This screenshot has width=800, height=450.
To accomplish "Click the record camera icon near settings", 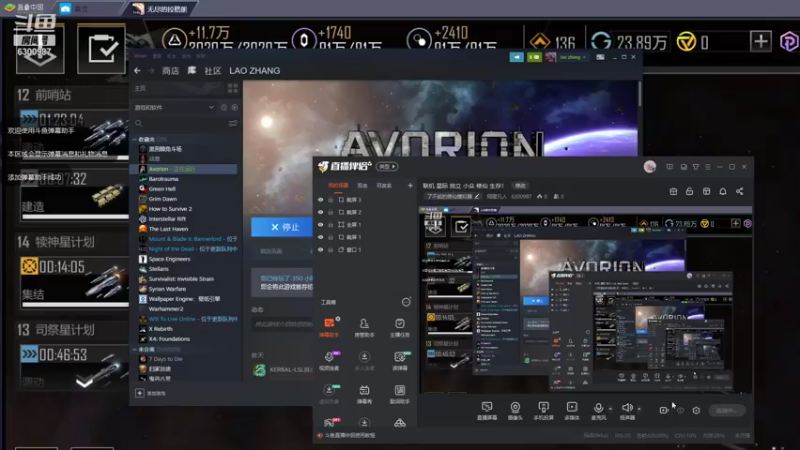I will coord(663,410).
